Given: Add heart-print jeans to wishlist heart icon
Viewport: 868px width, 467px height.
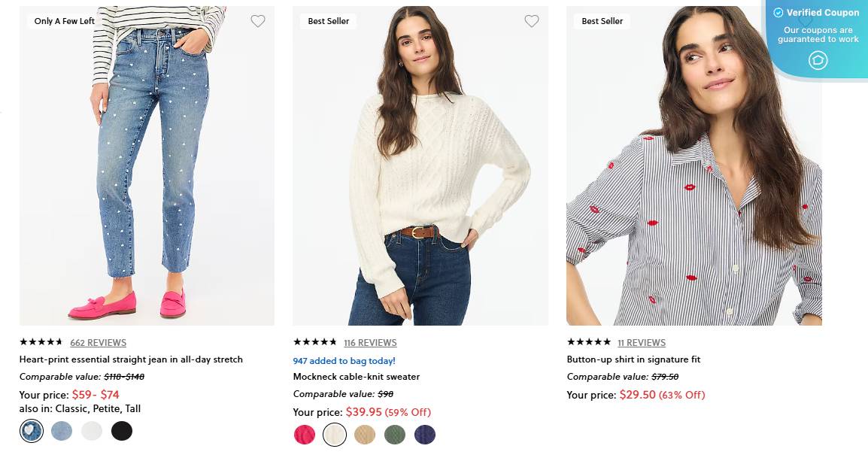Looking at the screenshot, I should pyautogui.click(x=258, y=21).
